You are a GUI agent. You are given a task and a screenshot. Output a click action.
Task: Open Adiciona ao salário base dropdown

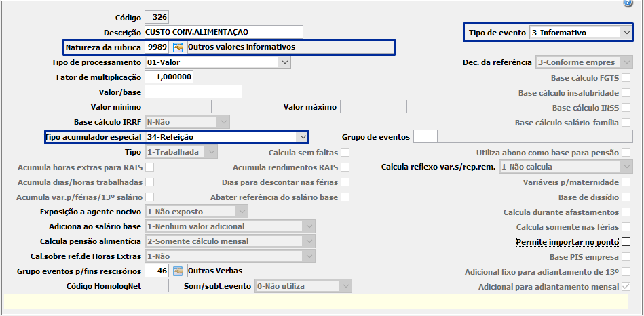click(230, 226)
